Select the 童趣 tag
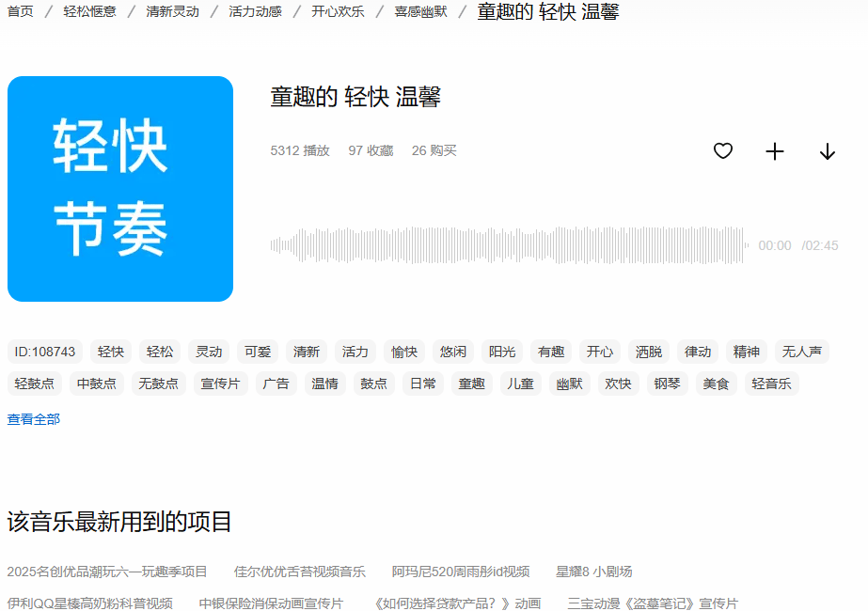Screen dimensions: 868x611 [472, 384]
